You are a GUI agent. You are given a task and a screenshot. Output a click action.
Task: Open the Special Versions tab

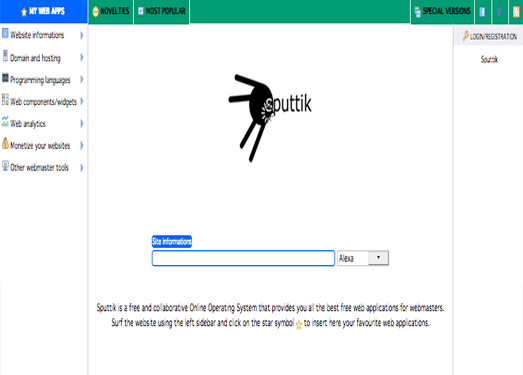pos(443,12)
